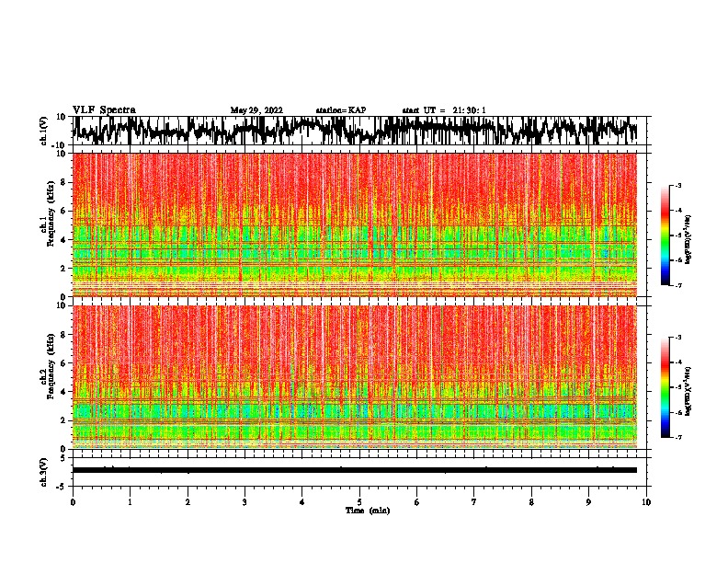
Task: Click time axis tick label 6
Action: coord(417,502)
